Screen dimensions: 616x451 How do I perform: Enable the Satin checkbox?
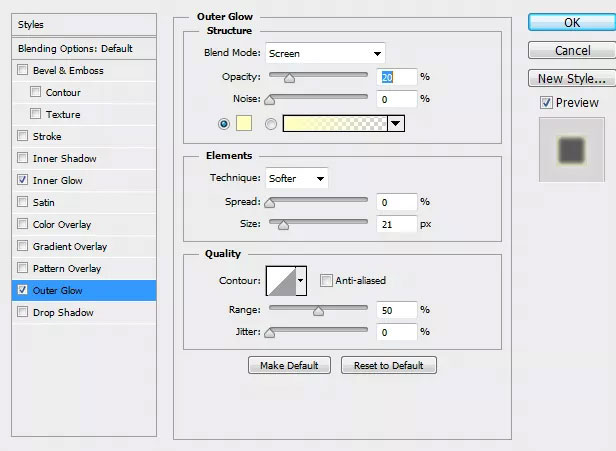(x=23, y=202)
